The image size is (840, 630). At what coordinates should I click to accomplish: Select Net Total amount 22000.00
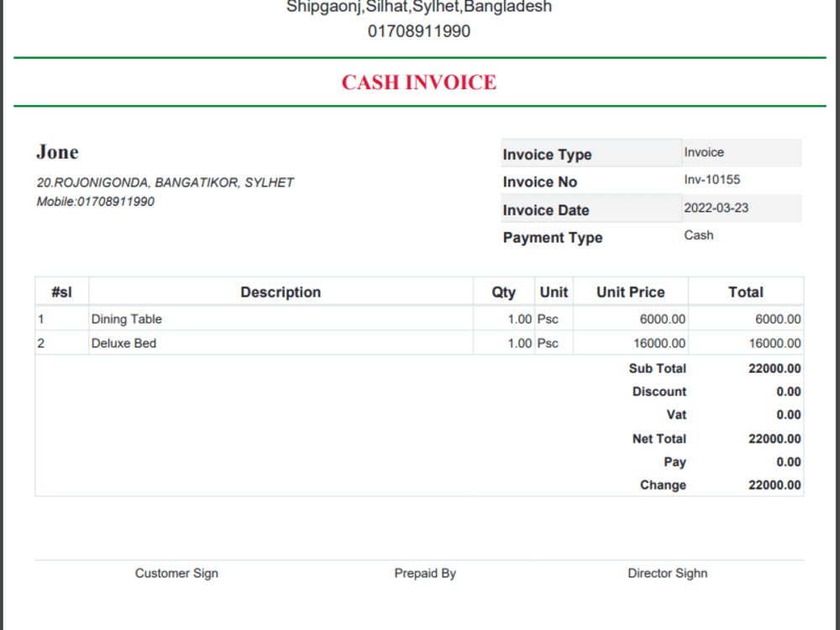tap(774, 438)
